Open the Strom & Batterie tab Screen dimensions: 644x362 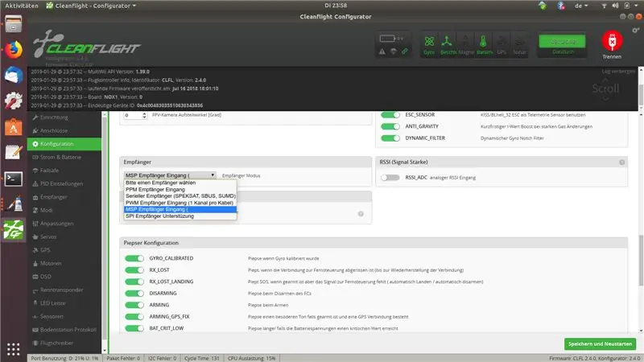64,157
